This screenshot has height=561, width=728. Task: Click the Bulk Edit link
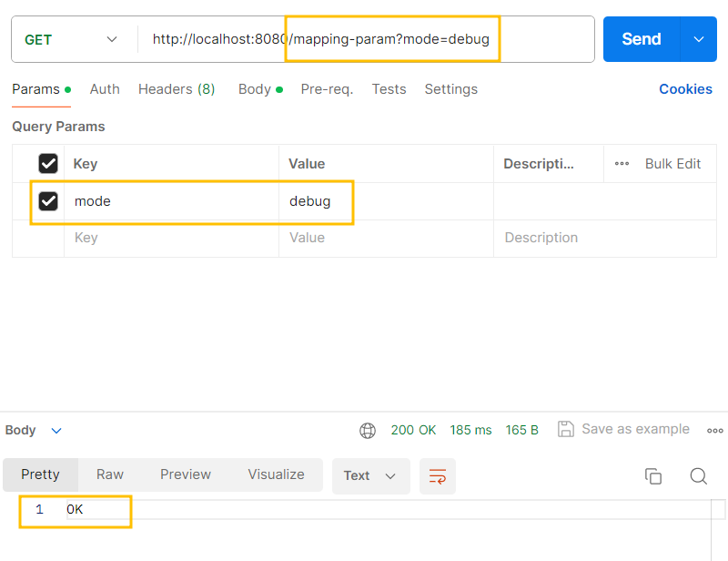(x=672, y=164)
